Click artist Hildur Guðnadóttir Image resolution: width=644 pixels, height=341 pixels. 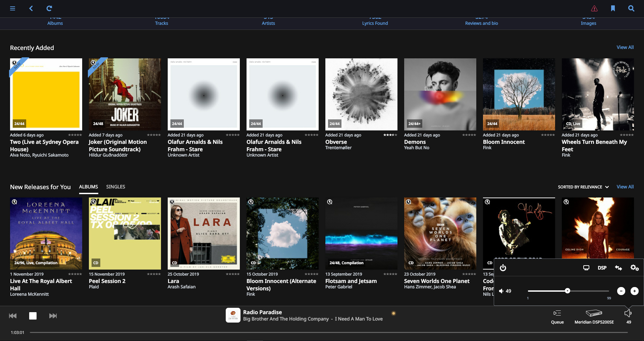pos(108,155)
